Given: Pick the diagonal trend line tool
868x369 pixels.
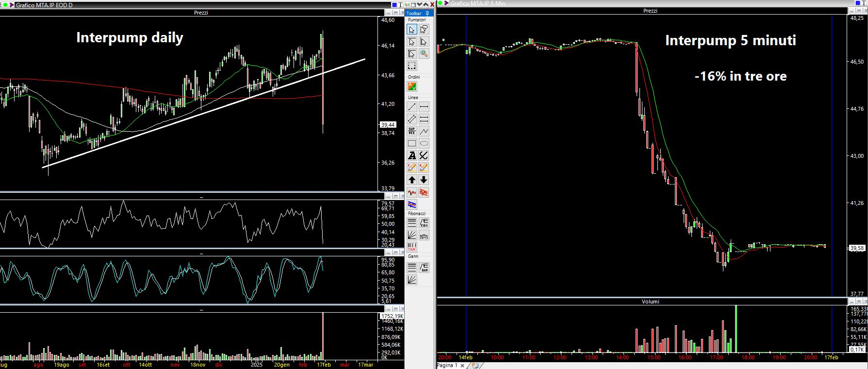Looking at the screenshot, I should [x=412, y=107].
